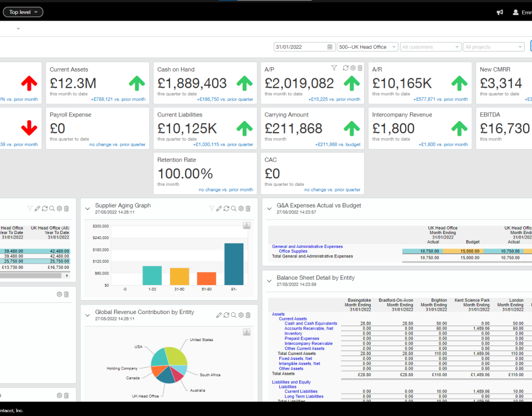Collapse Global Revenue Contribution by Entity panel
The height and width of the screenshot is (416, 532).
click(88, 315)
